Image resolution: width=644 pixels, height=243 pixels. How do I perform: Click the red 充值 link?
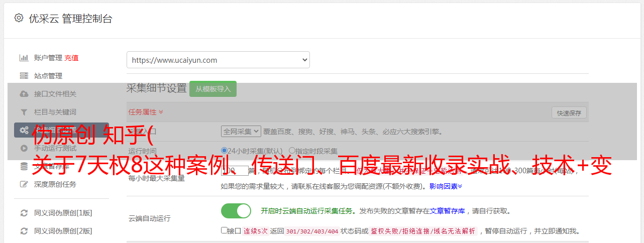(x=71, y=58)
